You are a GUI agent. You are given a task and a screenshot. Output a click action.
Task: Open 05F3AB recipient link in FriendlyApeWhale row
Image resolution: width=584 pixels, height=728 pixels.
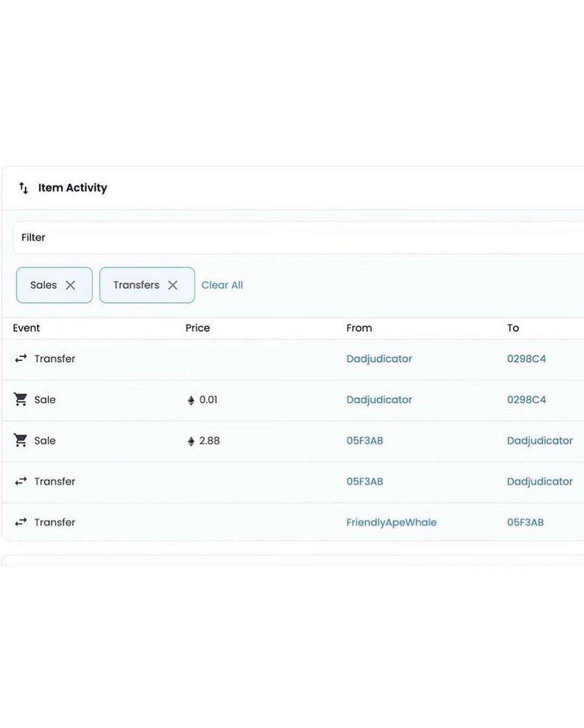526,522
